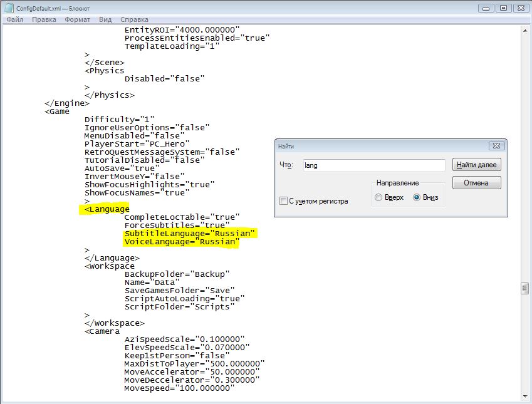Click Отмена to cancel the search

click(476, 184)
